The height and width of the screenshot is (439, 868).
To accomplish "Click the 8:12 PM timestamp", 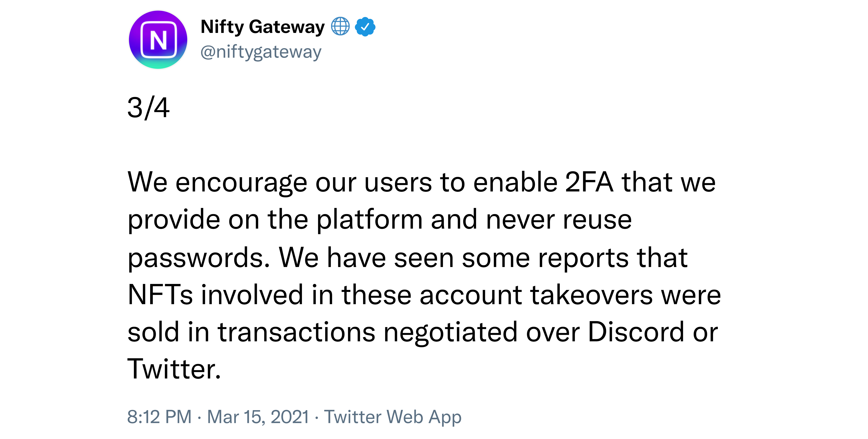I will [159, 417].
